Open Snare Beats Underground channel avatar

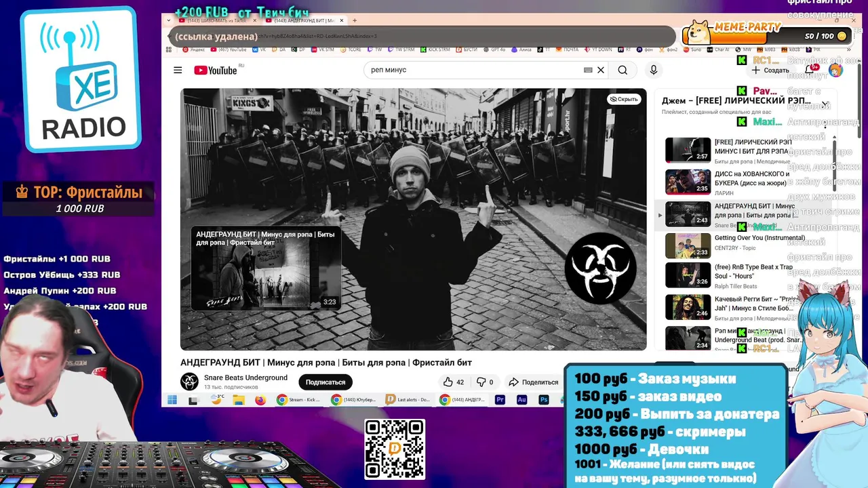click(x=190, y=382)
